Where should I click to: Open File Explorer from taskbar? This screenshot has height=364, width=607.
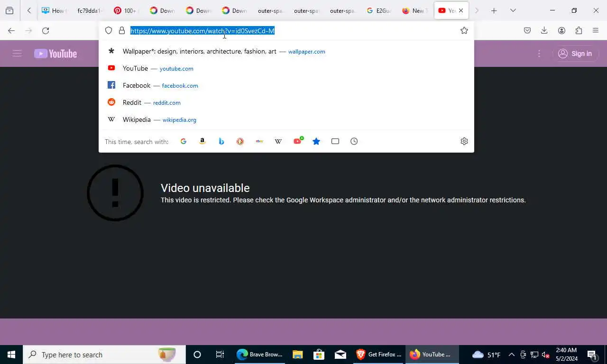point(297,355)
